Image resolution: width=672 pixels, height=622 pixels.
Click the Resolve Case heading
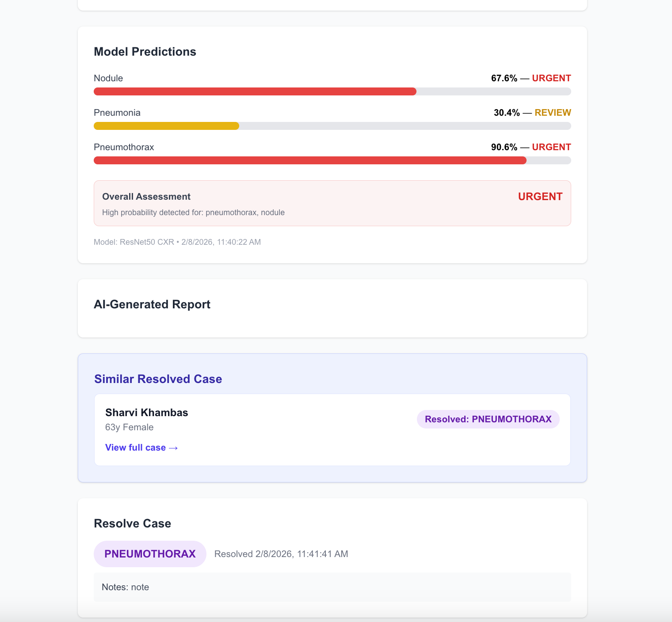(132, 523)
